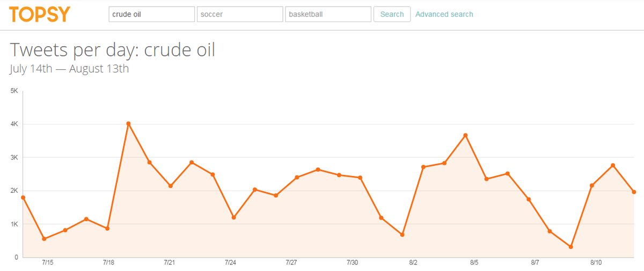Click the '8/2' x-axis date label
This screenshot has height=271, width=644.
413,263
